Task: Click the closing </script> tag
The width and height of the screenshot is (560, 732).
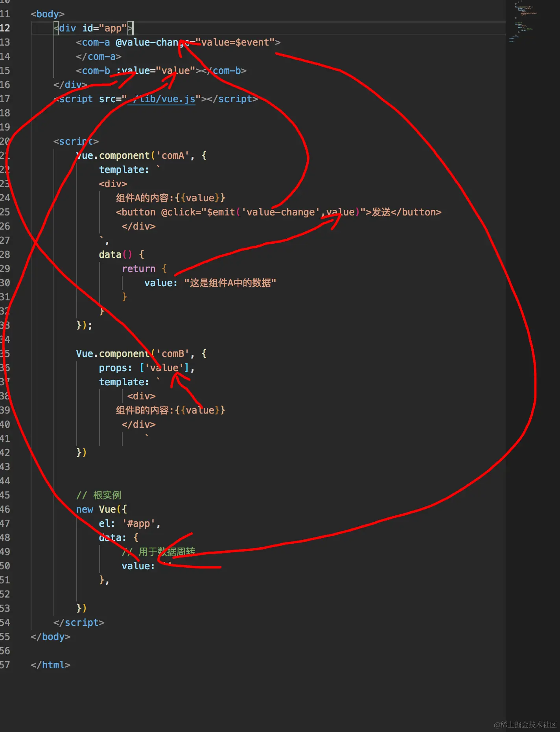Action: point(79,623)
